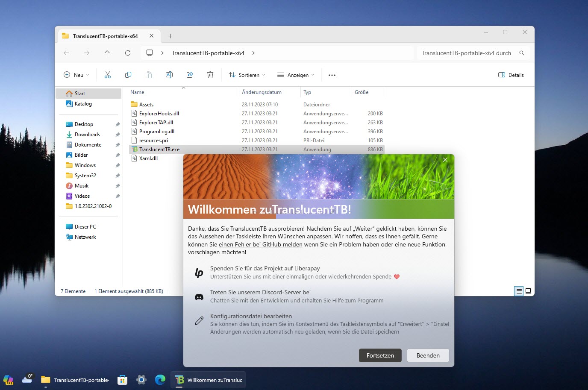588x390 pixels.
Task: Open the GitHub error report link
Action: [x=261, y=244]
